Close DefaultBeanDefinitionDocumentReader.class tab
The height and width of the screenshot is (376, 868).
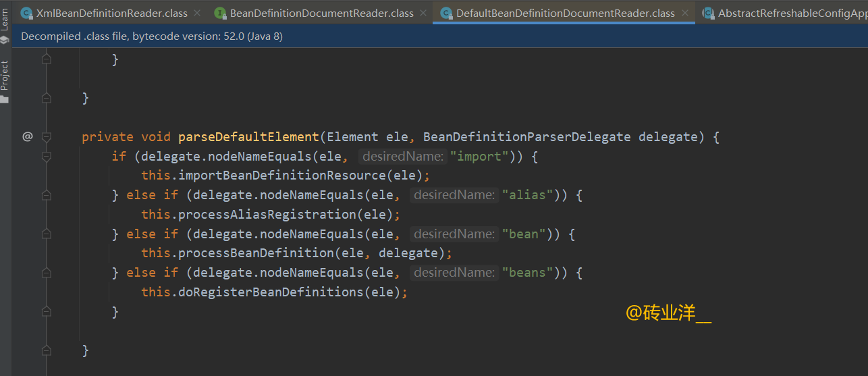pyautogui.click(x=684, y=13)
